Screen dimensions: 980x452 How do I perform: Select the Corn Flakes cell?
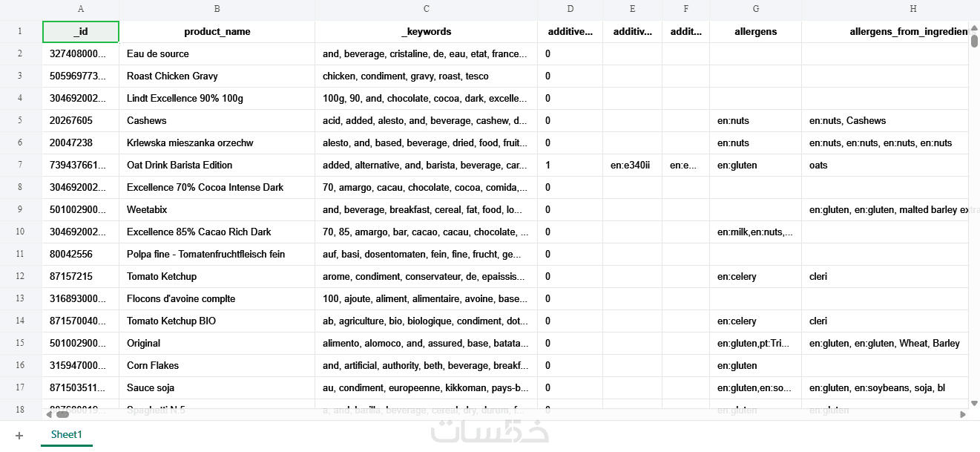click(x=217, y=365)
